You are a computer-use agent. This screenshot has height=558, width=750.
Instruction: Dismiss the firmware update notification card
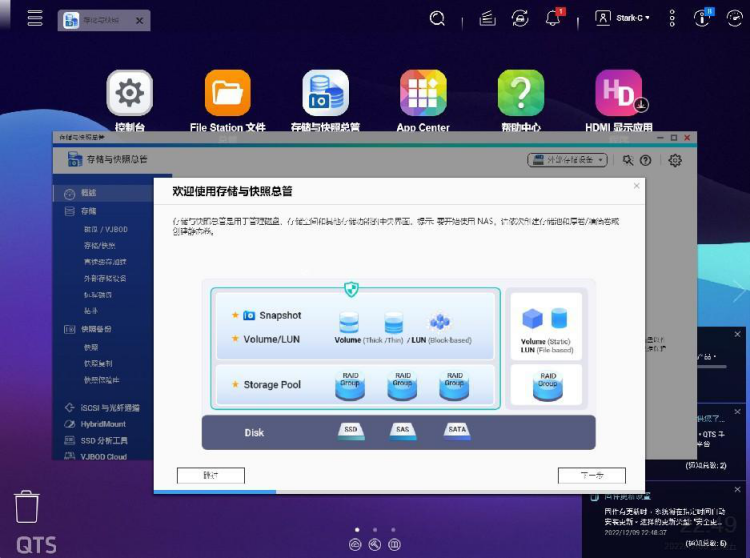[x=738, y=490]
